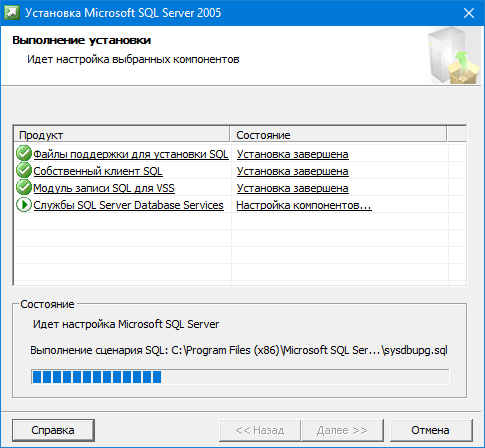The image size is (485, 448).
Task: Click the Выполнение сценария SQL path text
Action: point(239,350)
